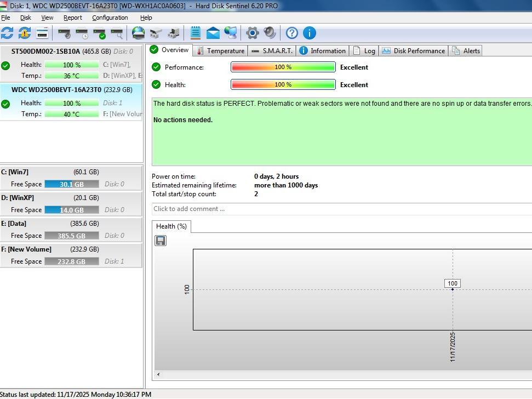Open the Disk menu
The width and height of the screenshot is (532, 399).
pyautogui.click(x=26, y=18)
